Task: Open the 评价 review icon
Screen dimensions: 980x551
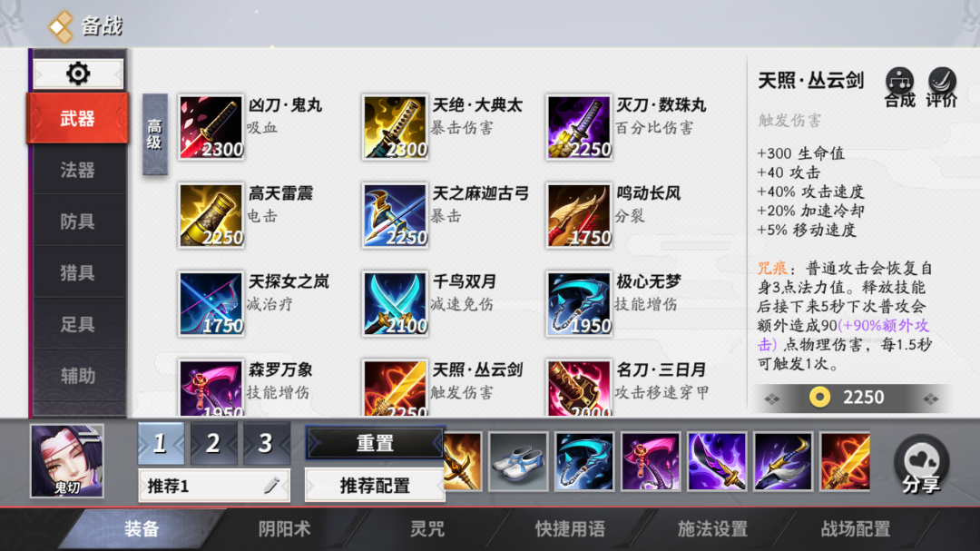Action: pos(941,87)
